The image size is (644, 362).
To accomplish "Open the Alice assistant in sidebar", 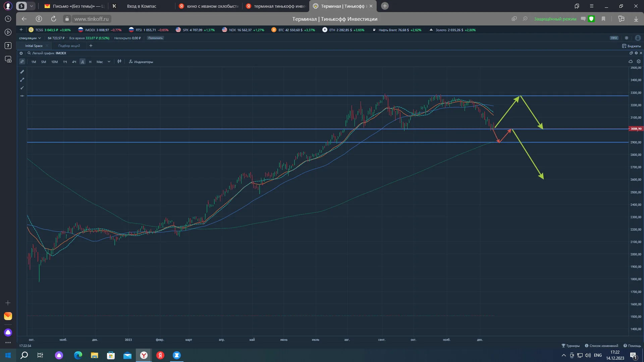I will coord(8,332).
